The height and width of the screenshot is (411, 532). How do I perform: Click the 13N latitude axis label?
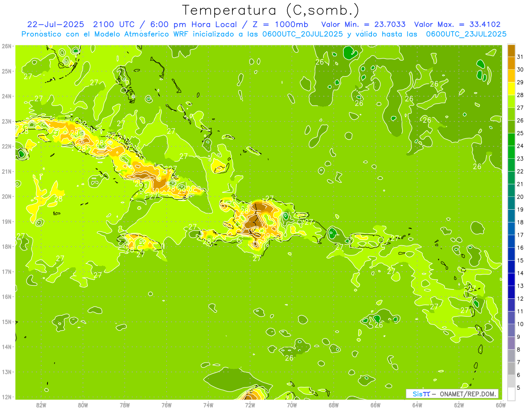[x=6, y=372]
